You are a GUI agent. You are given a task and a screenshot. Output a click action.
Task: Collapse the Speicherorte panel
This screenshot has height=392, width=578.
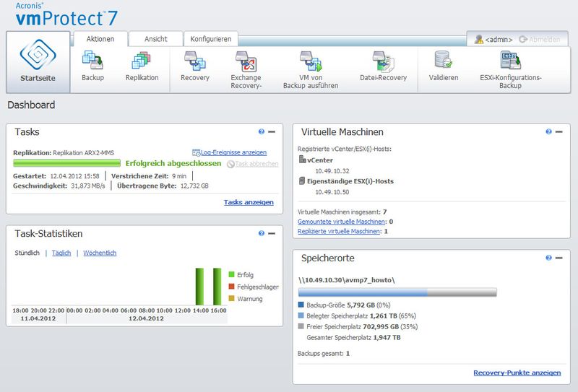click(558, 258)
